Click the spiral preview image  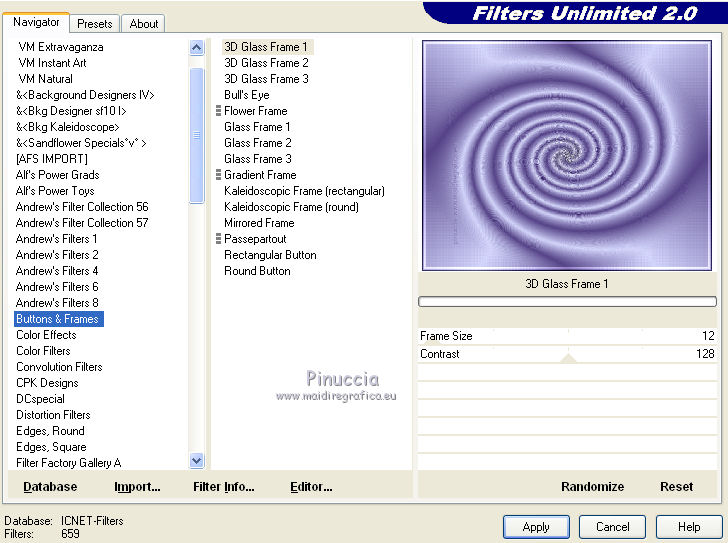[567, 155]
